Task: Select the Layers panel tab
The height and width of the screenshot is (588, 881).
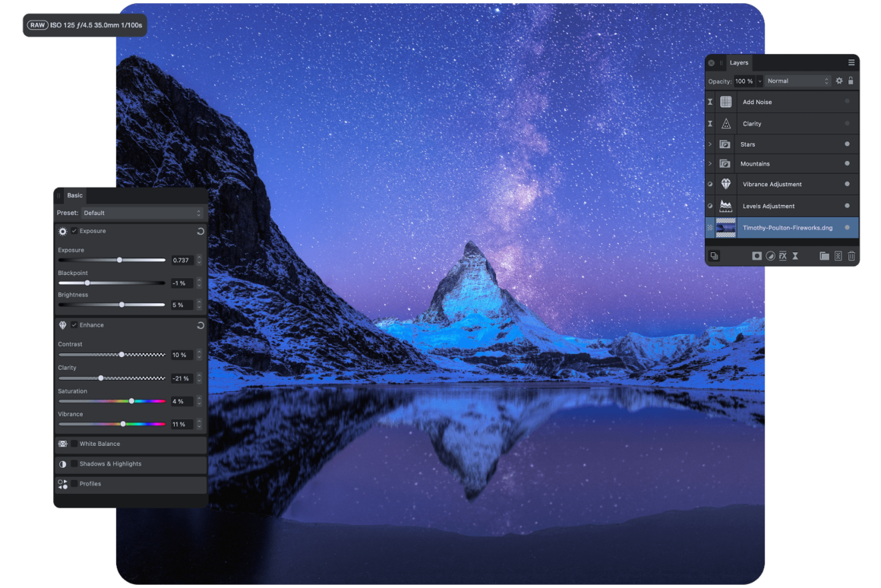Action: coord(738,63)
